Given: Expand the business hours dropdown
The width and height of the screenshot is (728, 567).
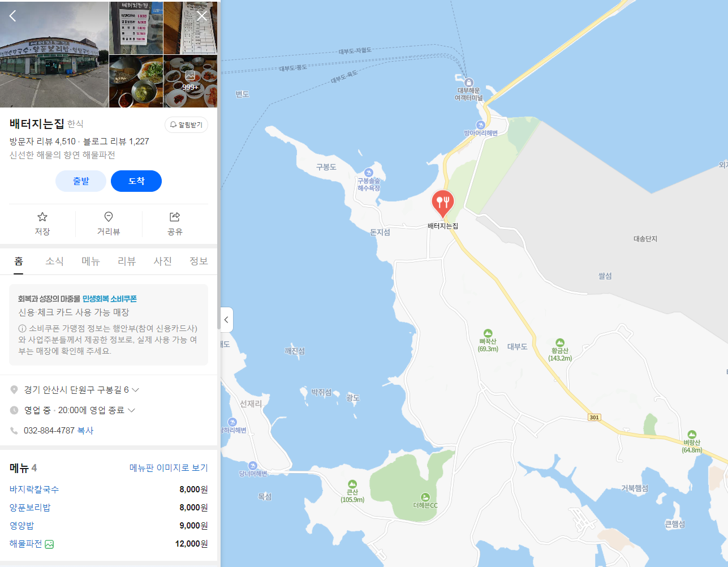Looking at the screenshot, I should pyautogui.click(x=132, y=410).
